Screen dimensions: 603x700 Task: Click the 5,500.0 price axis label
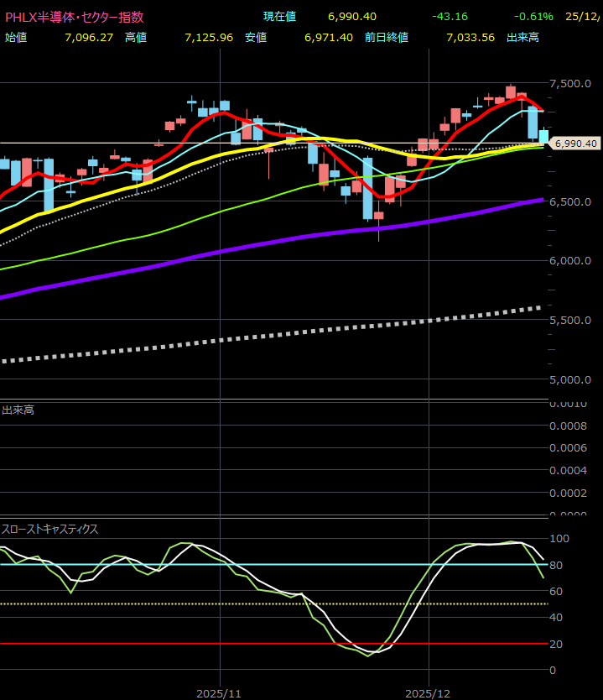coord(571,321)
